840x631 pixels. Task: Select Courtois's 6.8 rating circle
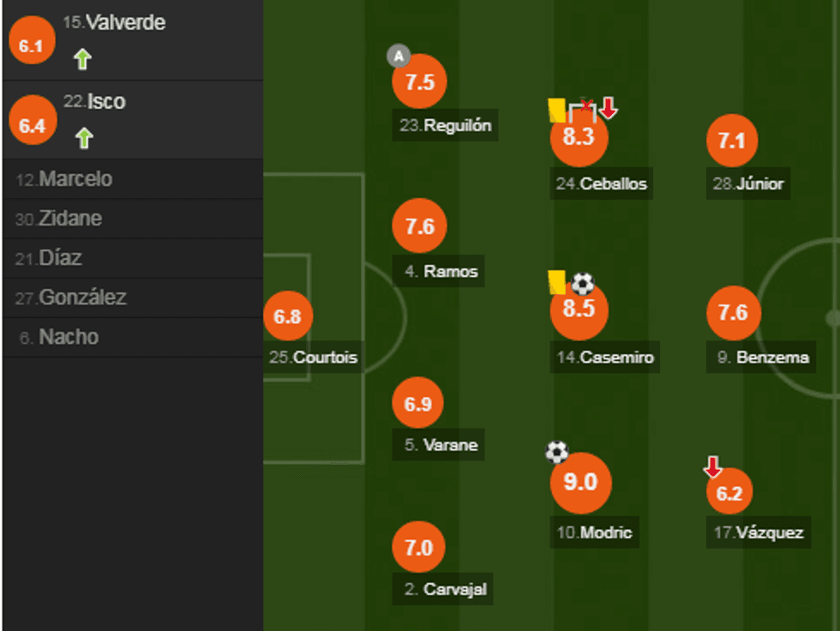pos(288,316)
